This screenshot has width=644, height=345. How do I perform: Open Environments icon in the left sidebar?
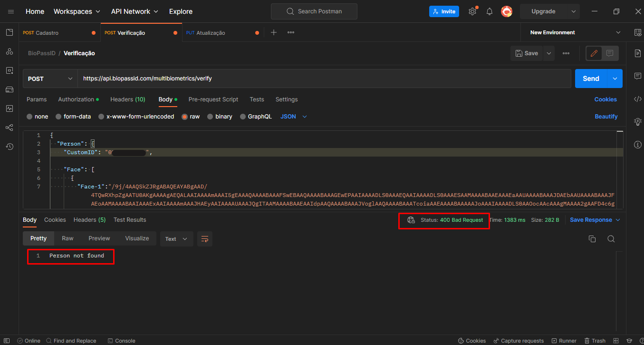pos(10,70)
